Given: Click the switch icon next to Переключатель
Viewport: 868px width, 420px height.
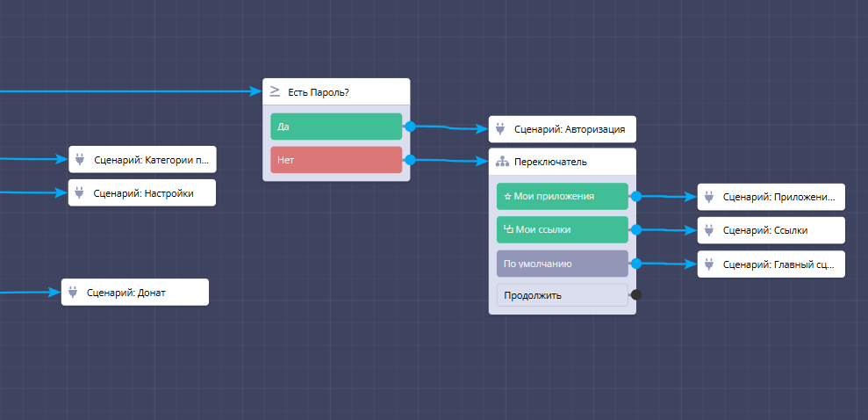Looking at the screenshot, I should coord(501,162).
